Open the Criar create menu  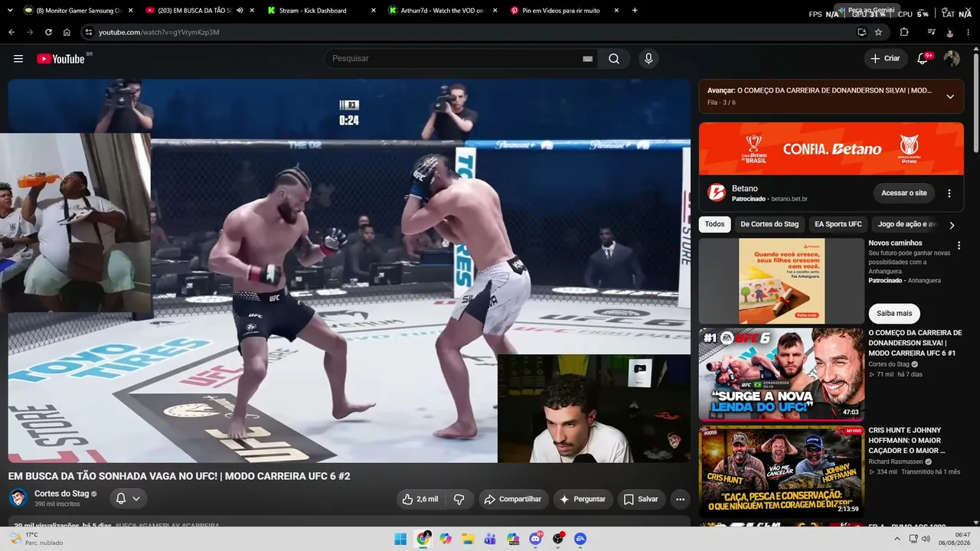886,59
